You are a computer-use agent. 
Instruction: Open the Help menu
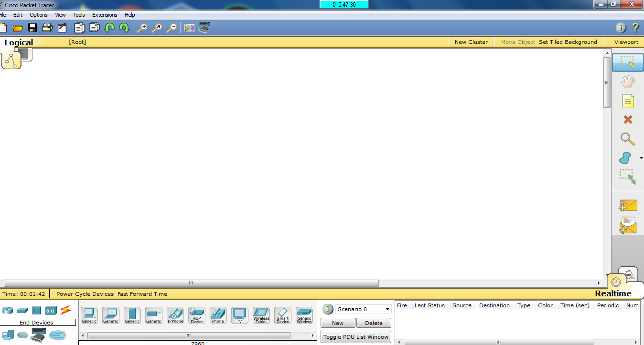point(129,15)
